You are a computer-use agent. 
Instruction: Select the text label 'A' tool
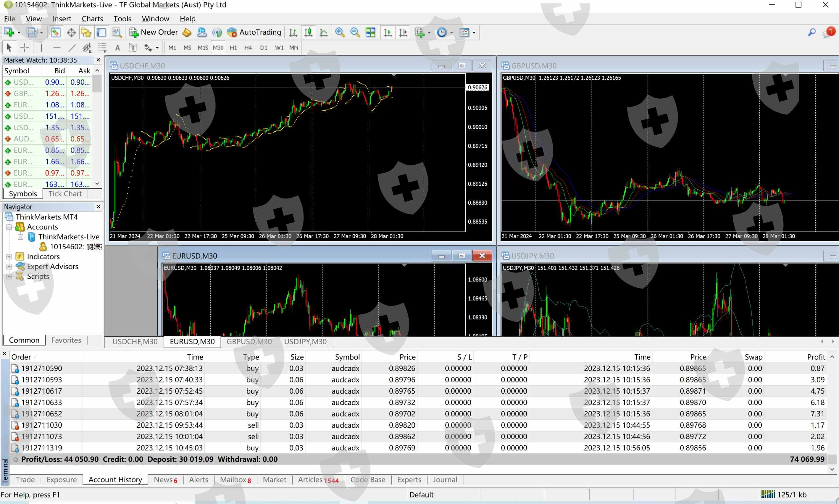(118, 48)
